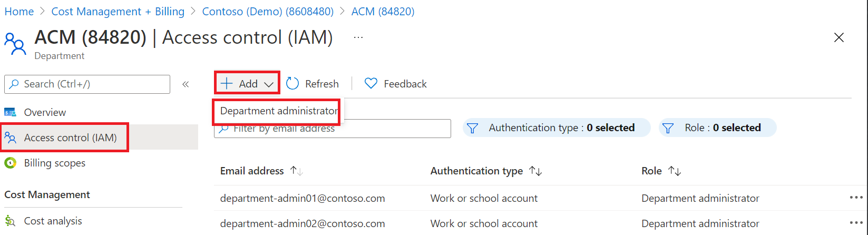This screenshot has height=235, width=868.
Task: Click the Cost analysis icon in sidebar
Action: [10, 221]
